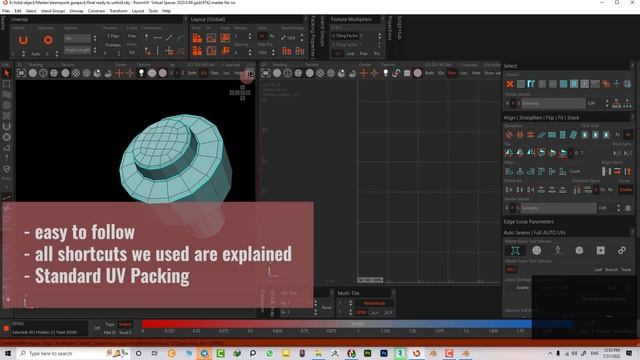
Task: Click the Unfold U icon
Action: pos(23,40)
